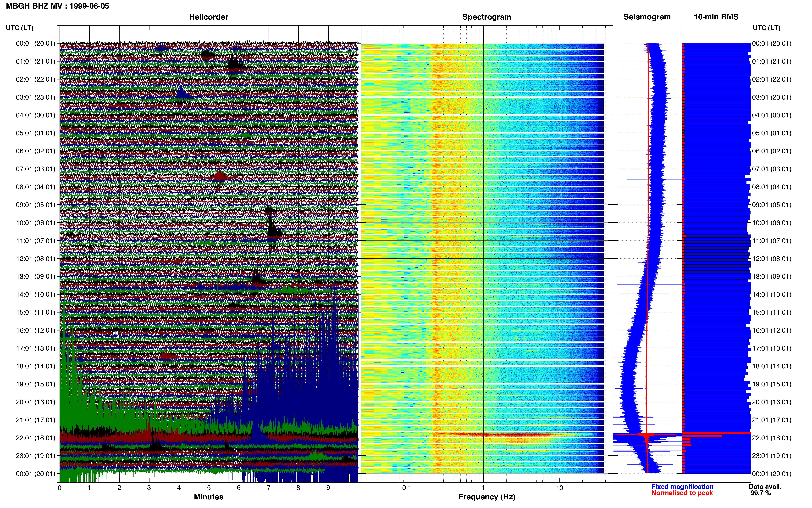Click left time label '06:01 (02:01)'
Screen dimensions: 812x508
[36, 151]
